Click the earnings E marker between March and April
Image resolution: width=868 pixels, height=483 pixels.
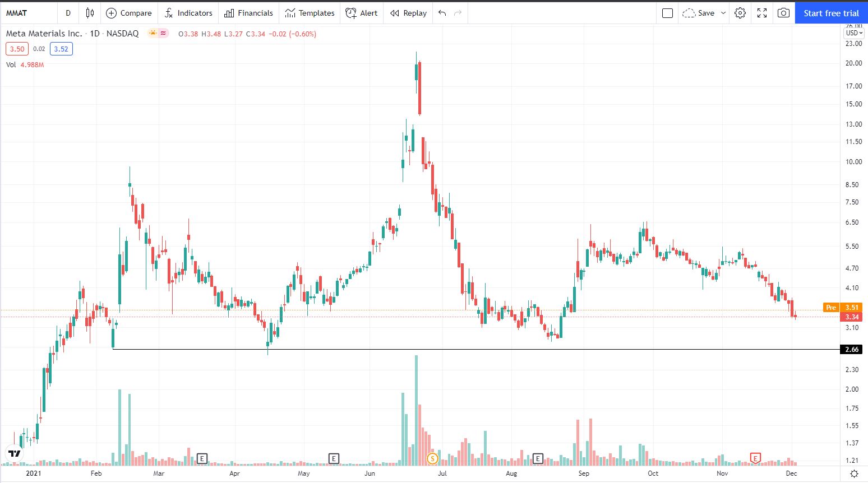coord(202,459)
